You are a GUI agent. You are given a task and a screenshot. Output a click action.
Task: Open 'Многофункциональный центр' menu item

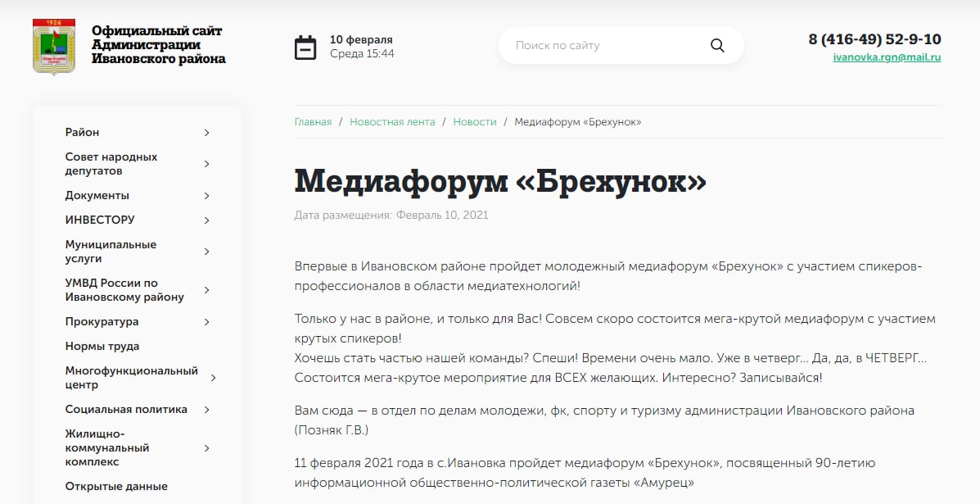pos(131,378)
